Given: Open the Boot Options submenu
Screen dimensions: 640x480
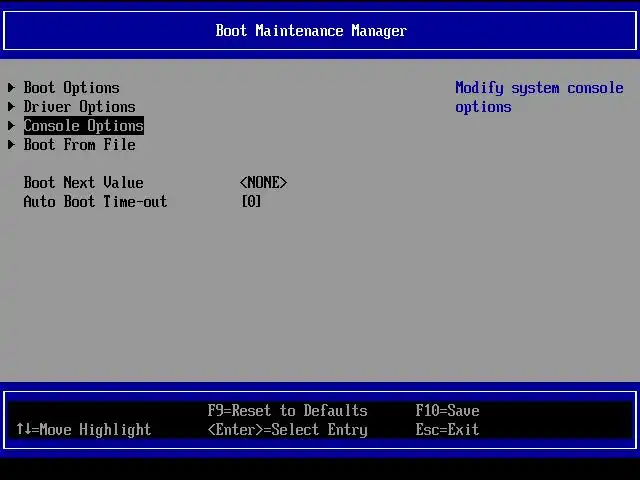Looking at the screenshot, I should click(71, 88).
